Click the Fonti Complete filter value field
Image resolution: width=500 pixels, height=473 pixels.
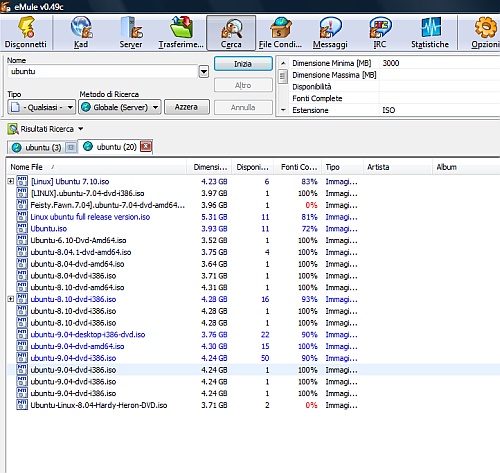(x=439, y=98)
